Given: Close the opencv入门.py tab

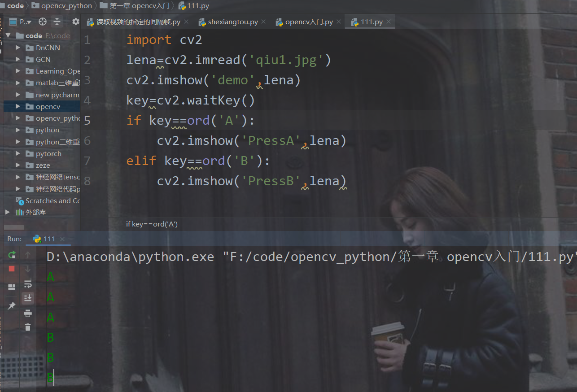Looking at the screenshot, I should point(338,22).
